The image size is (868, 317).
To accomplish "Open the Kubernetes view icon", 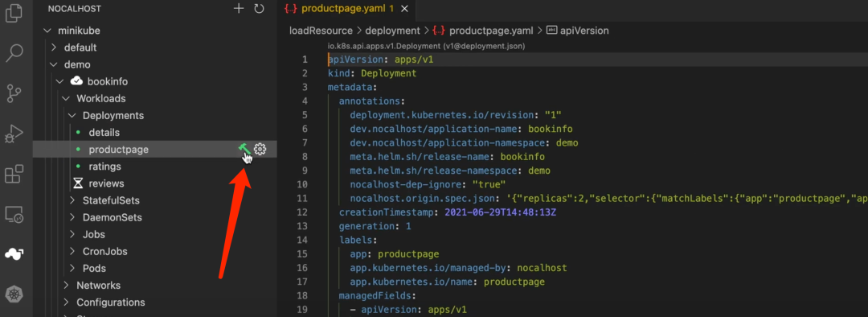I will point(14,294).
